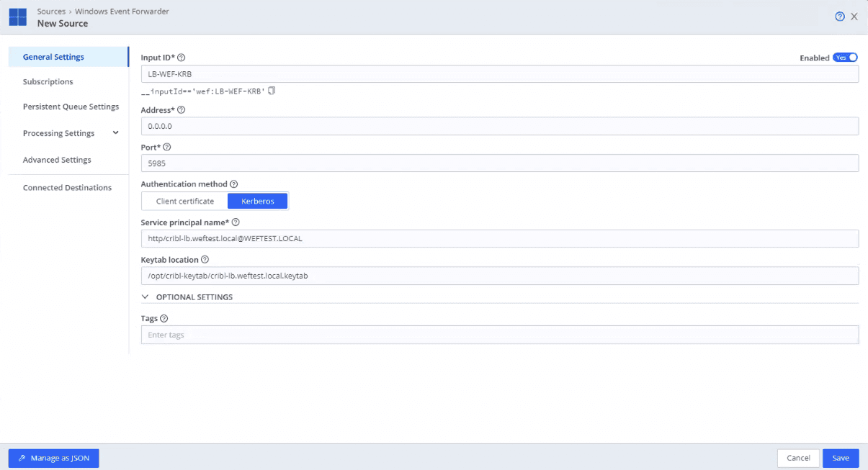This screenshot has width=868, height=470.
Task: Expand Processing Settings in sidebar
Action: [115, 133]
